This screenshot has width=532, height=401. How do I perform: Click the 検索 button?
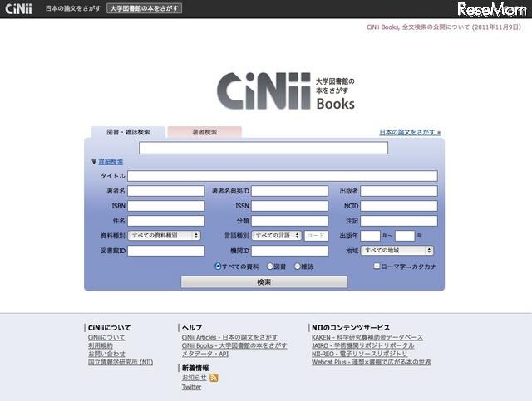264,282
